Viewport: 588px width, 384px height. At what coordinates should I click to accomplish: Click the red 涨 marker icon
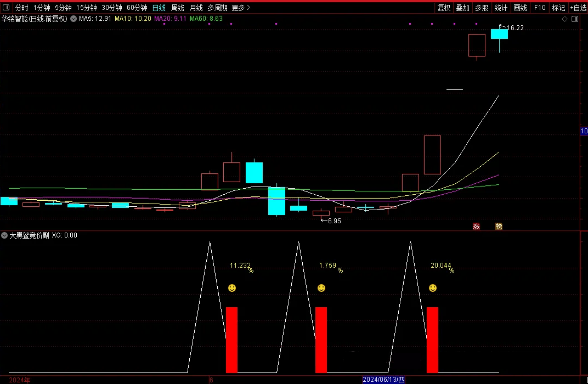click(476, 226)
